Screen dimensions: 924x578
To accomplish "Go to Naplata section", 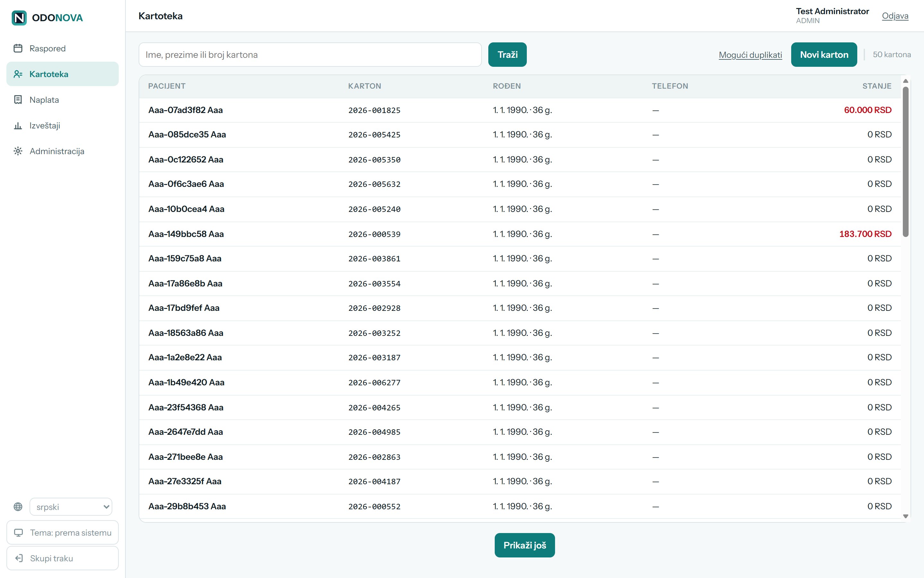I will pyautogui.click(x=63, y=100).
